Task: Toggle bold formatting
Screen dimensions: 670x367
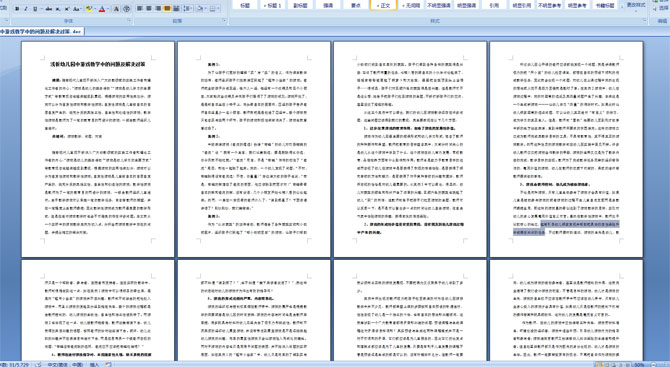Action: click(x=17, y=9)
